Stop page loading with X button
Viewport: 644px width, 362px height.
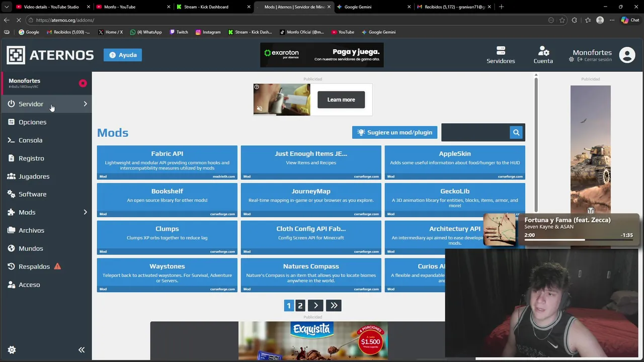(x=19, y=20)
